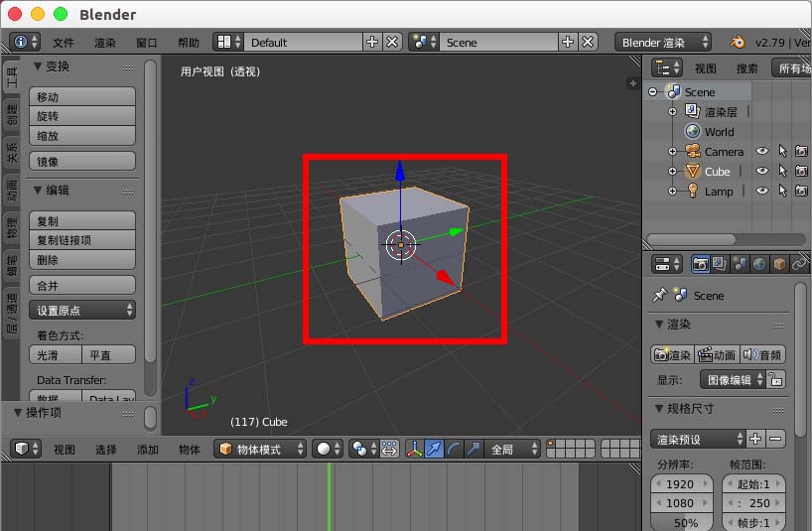
Task: Pin the properties context (pin icon)
Action: point(660,296)
